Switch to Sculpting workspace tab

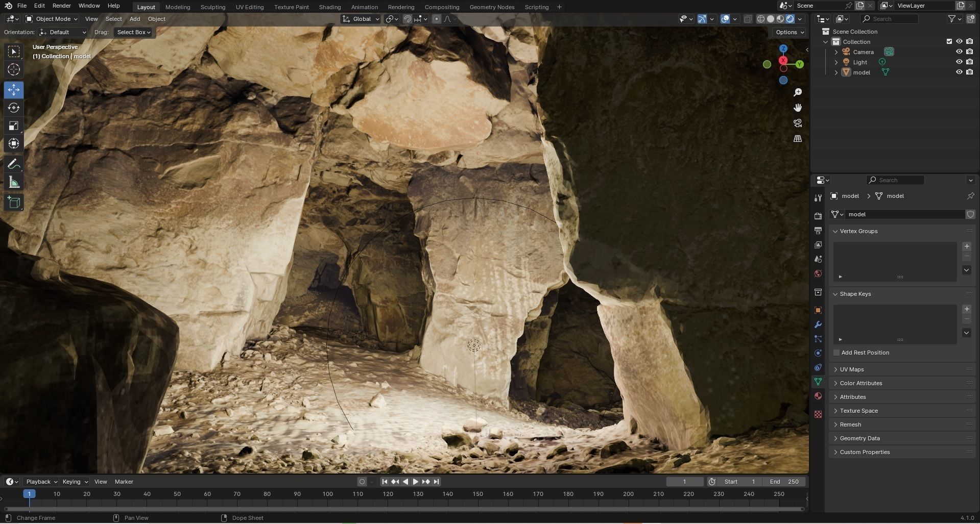point(212,7)
